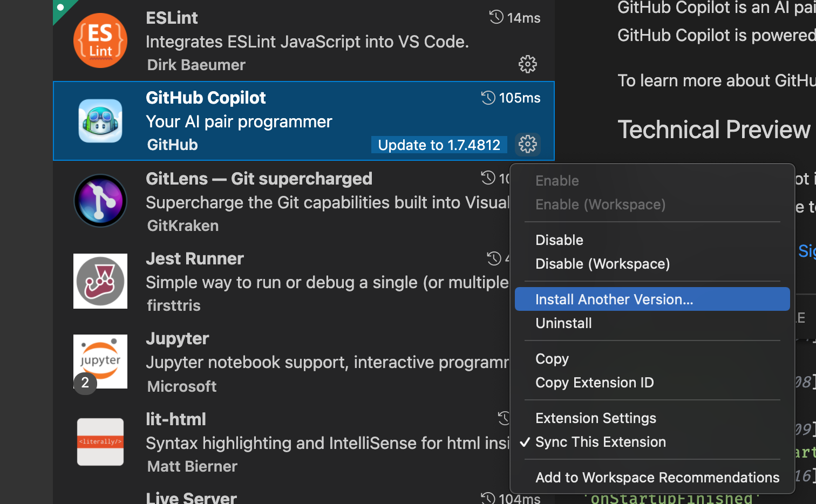This screenshot has width=816, height=504.
Task: Open the ESLint manage gear
Action: tap(528, 64)
